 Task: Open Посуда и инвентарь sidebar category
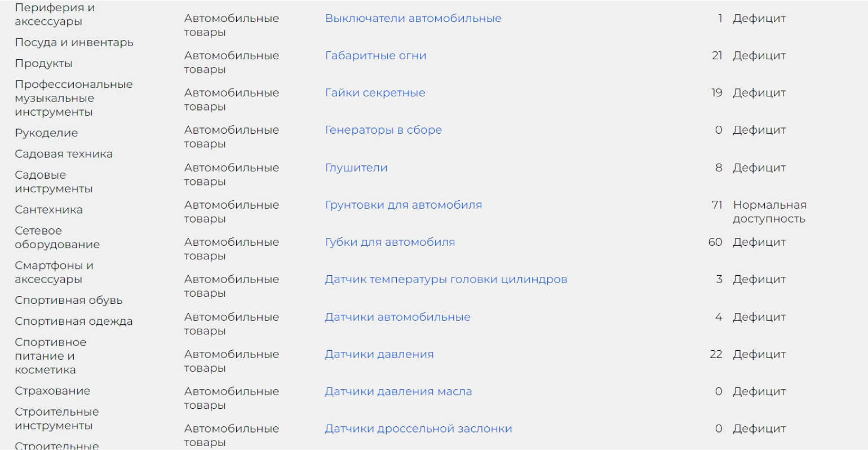(74, 42)
